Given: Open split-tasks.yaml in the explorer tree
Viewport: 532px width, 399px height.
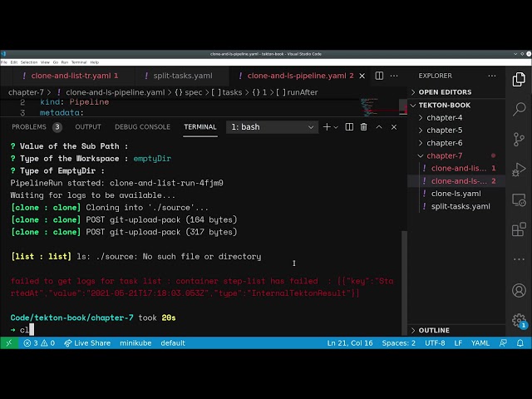Looking at the screenshot, I should (456, 206).
